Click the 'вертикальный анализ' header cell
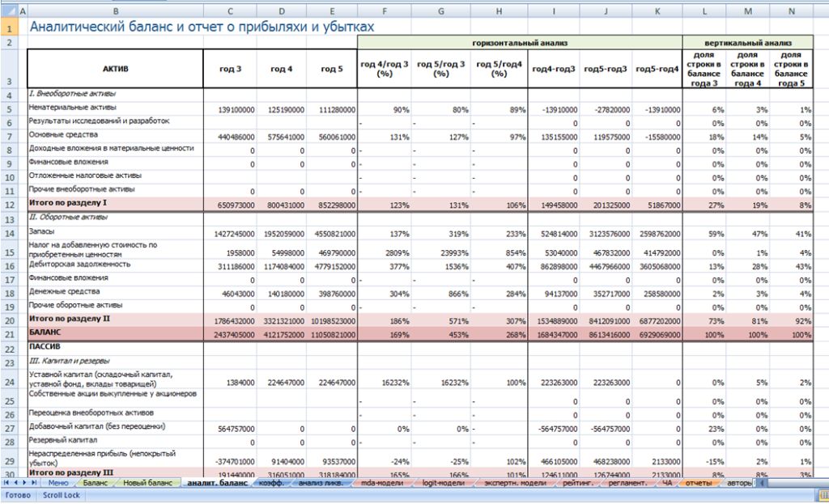 (747, 42)
